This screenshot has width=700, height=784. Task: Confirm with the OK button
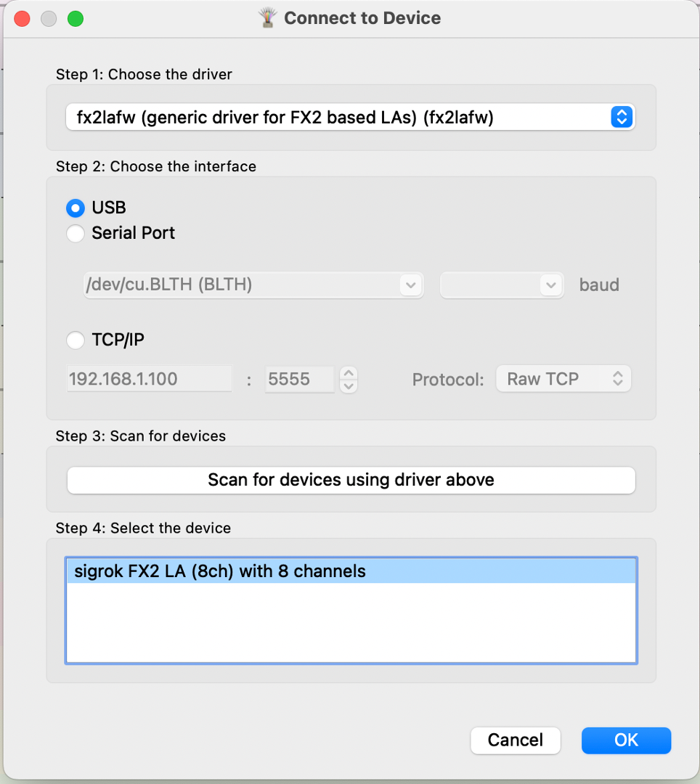coord(626,740)
